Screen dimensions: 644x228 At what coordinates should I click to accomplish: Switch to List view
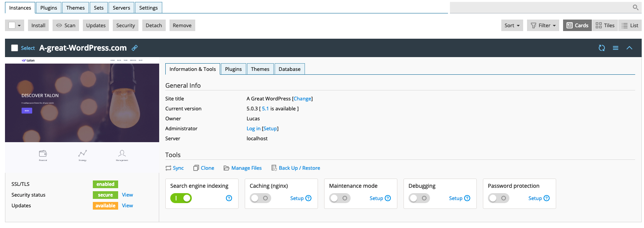[x=630, y=25]
